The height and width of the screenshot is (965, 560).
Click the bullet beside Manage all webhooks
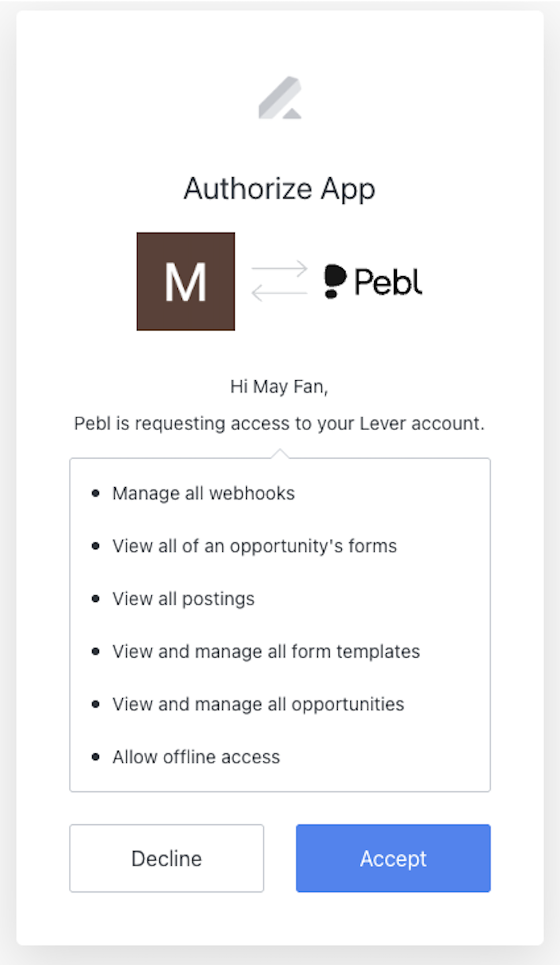click(96, 493)
